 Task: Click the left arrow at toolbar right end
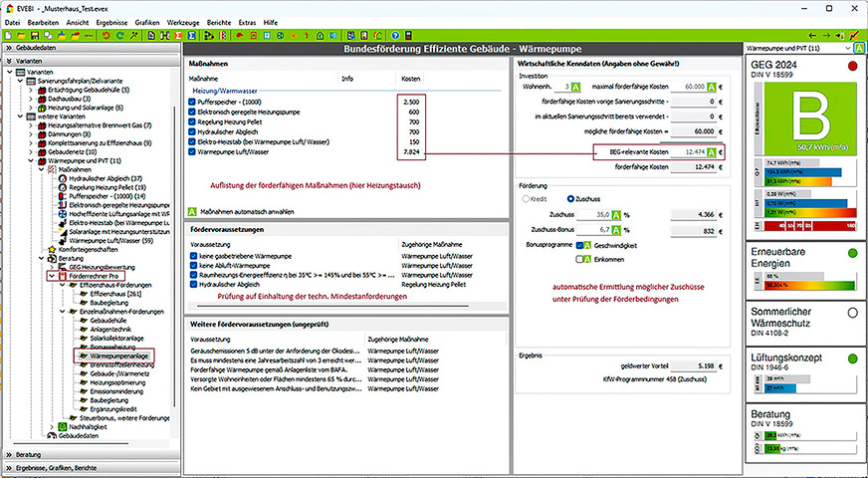pos(812,36)
